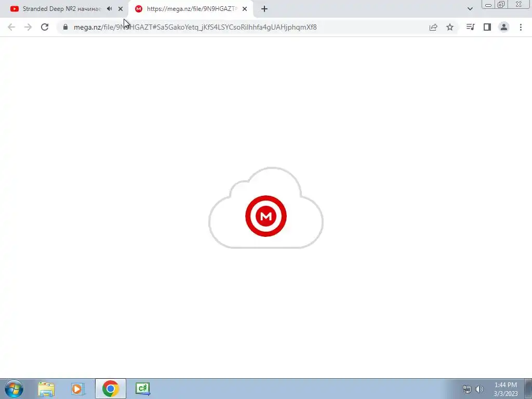The width and height of the screenshot is (532, 399).
Task: Open the volume control tray icon
Action: 480,389
